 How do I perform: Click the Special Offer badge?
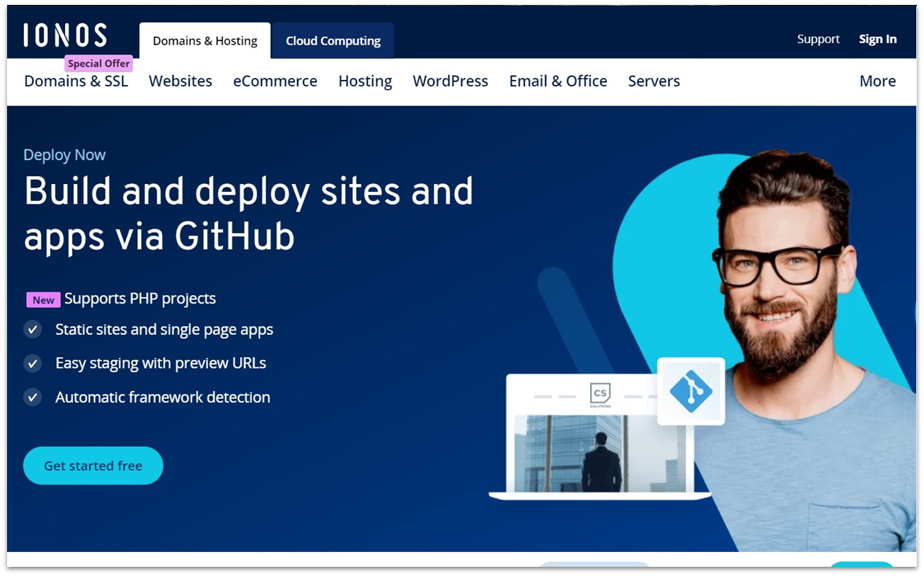pos(99,64)
